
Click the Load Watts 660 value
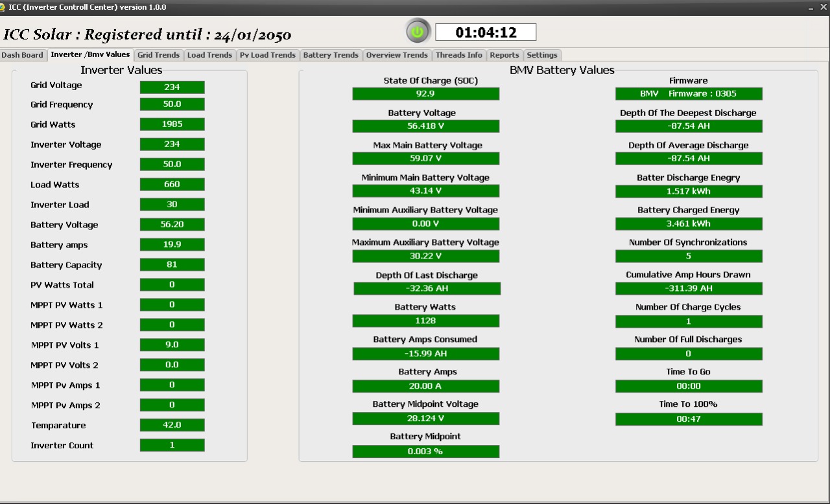click(172, 185)
